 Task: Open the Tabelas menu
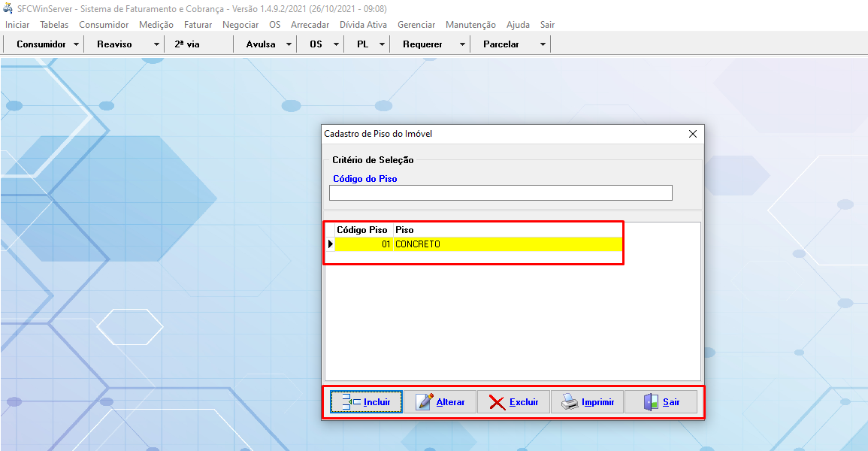click(x=54, y=25)
